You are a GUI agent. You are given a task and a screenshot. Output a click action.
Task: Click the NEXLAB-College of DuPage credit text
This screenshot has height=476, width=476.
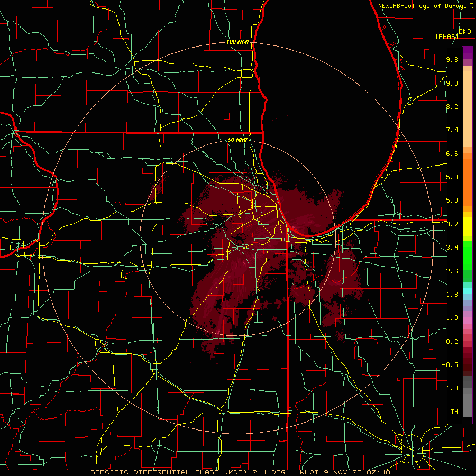pyautogui.click(x=423, y=6)
